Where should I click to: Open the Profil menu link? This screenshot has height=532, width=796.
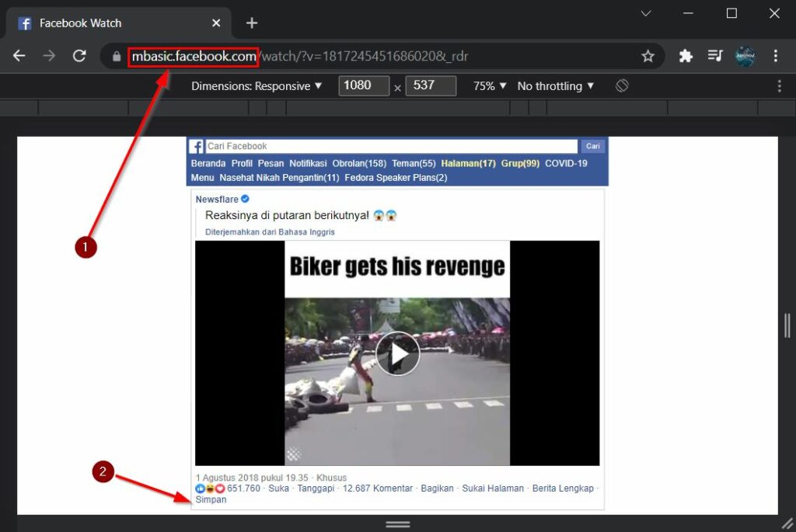(242, 163)
